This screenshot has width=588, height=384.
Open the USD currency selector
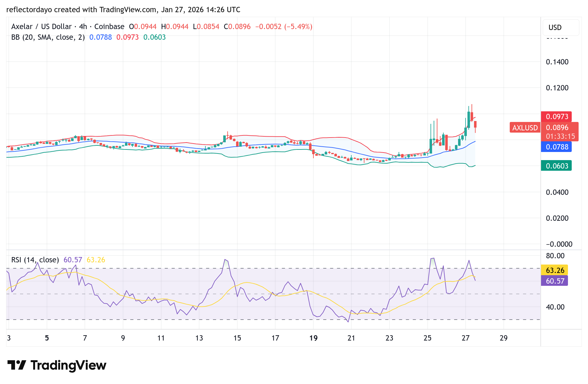click(x=561, y=28)
